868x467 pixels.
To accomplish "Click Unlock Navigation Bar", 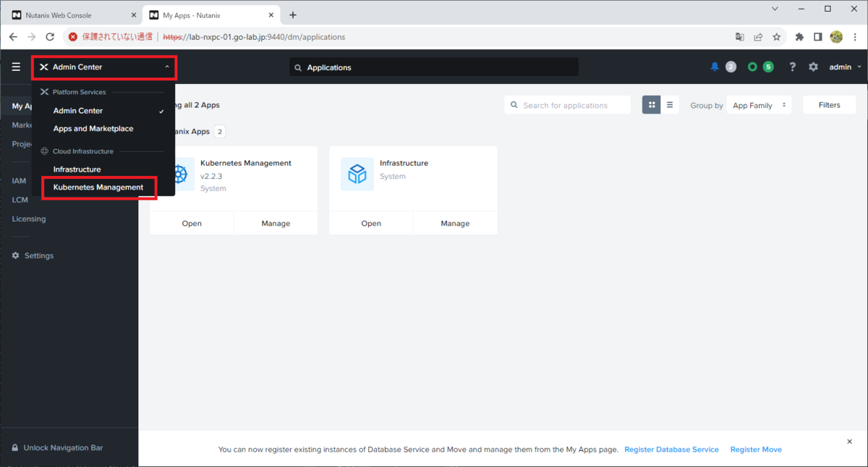I will click(x=63, y=447).
